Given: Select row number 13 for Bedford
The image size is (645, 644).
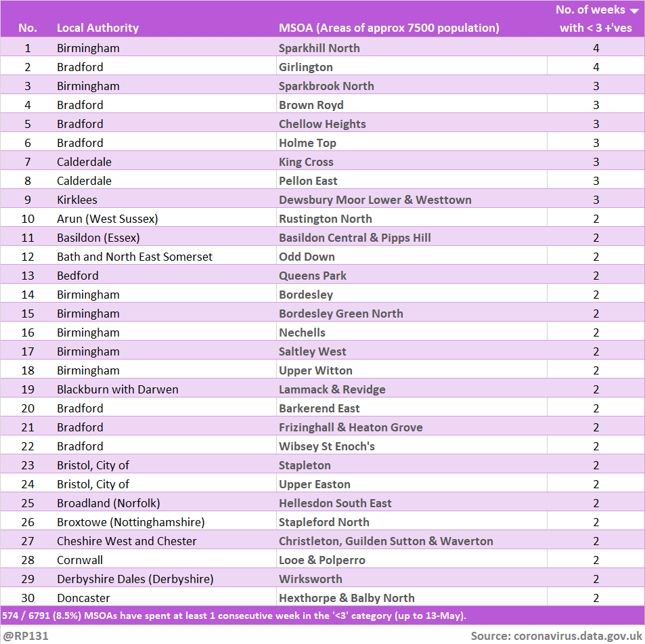Looking at the screenshot, I should coord(28,276).
